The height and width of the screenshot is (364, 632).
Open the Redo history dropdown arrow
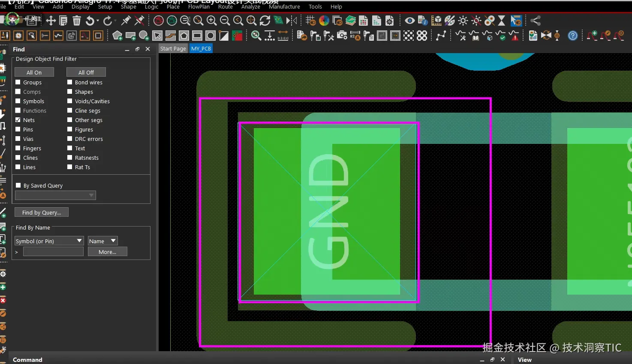pos(116,21)
